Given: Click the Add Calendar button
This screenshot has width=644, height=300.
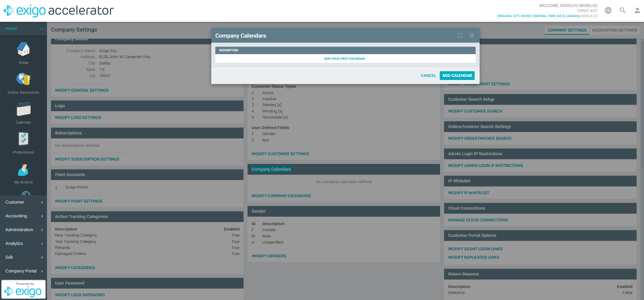Looking at the screenshot, I should 457,76.
